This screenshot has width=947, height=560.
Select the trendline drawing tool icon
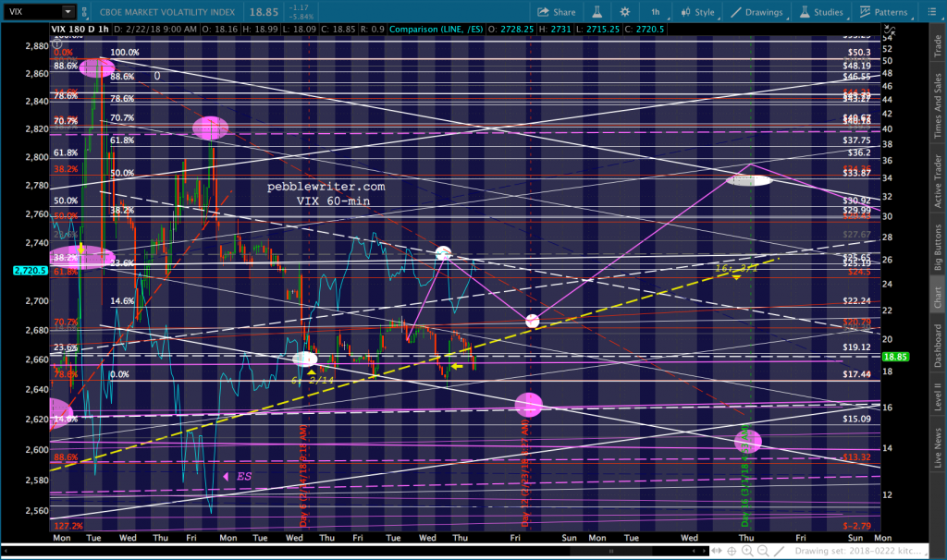[779, 551]
